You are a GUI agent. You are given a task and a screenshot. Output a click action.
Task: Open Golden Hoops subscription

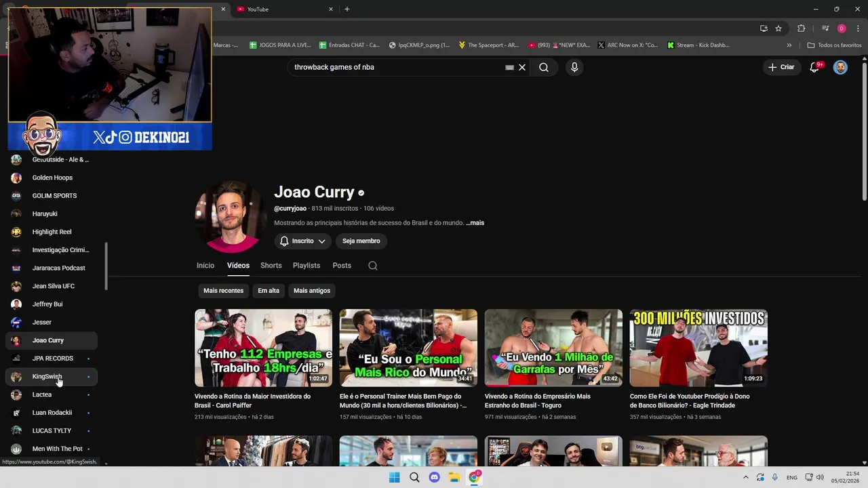pos(52,178)
